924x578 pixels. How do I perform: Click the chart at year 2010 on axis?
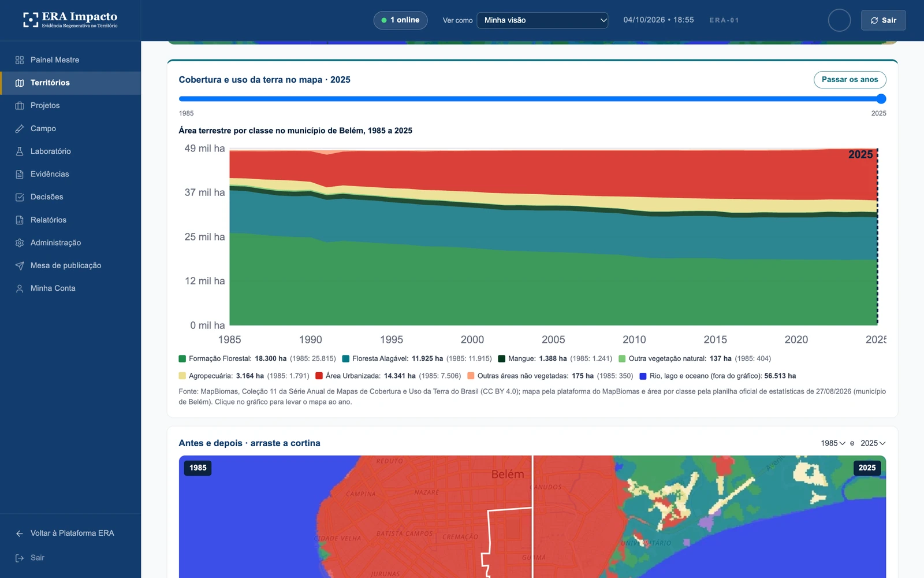(634, 340)
